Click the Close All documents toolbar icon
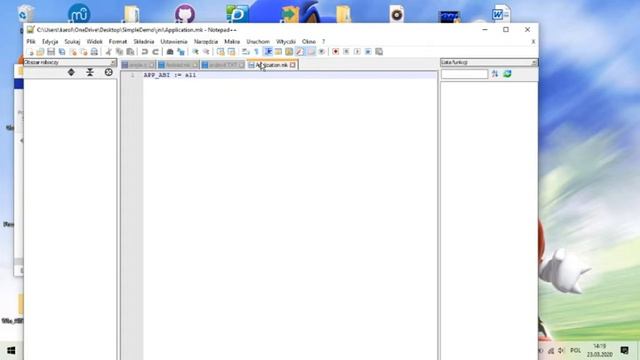The width and height of the screenshot is (640, 360). click(84, 52)
